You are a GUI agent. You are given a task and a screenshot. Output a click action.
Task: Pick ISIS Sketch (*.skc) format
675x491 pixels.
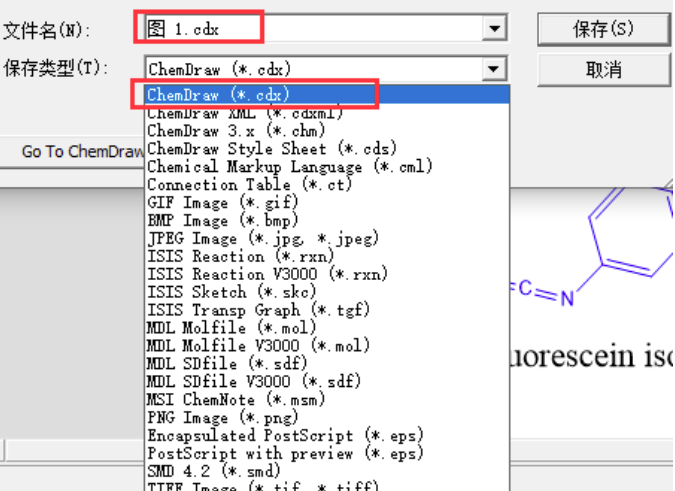tap(327, 292)
